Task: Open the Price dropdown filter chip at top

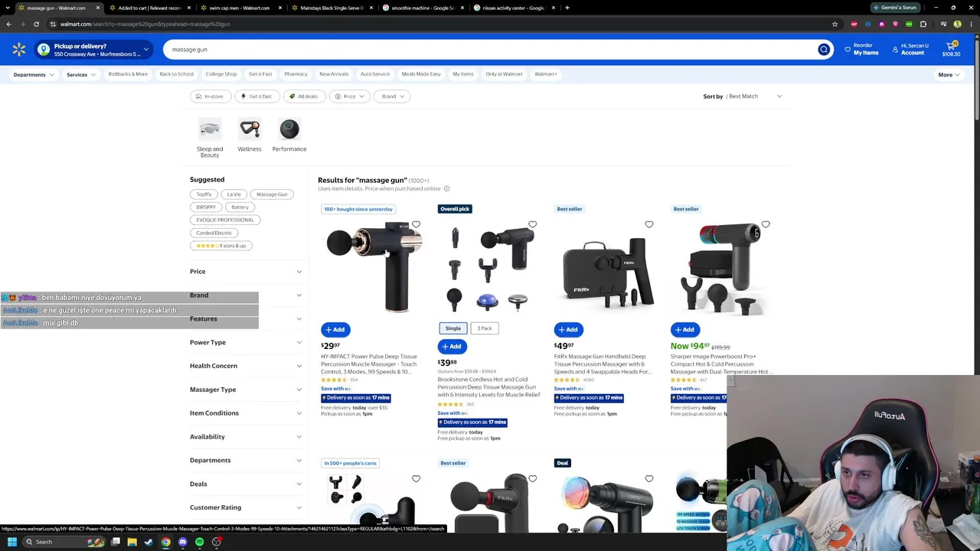Action: (x=350, y=96)
